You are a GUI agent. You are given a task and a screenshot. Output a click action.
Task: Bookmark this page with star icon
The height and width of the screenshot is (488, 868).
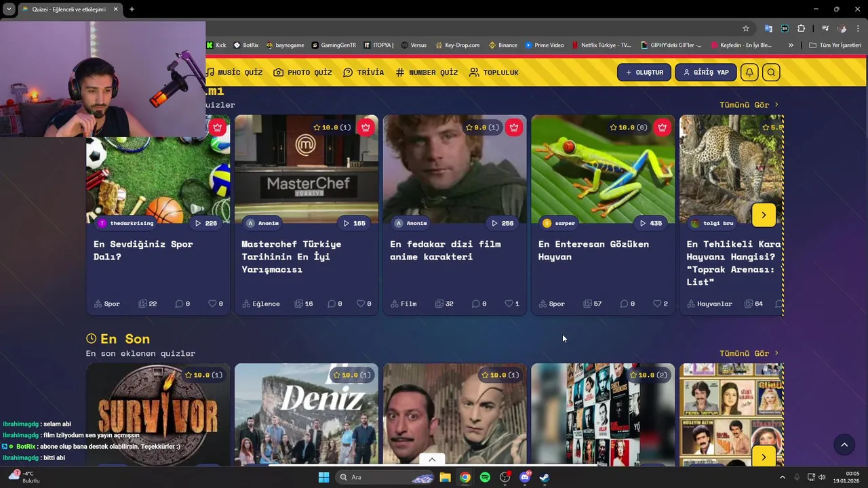tap(746, 28)
